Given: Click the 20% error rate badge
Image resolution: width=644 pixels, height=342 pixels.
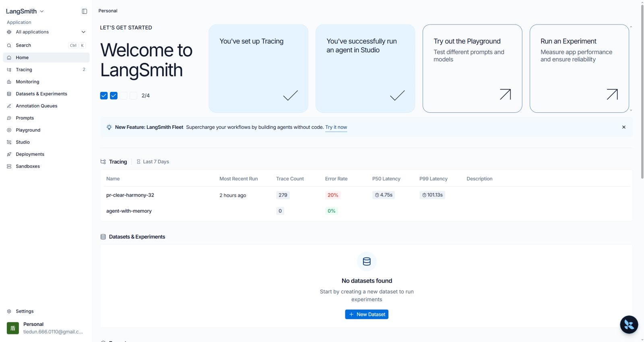Looking at the screenshot, I should click(x=333, y=195).
